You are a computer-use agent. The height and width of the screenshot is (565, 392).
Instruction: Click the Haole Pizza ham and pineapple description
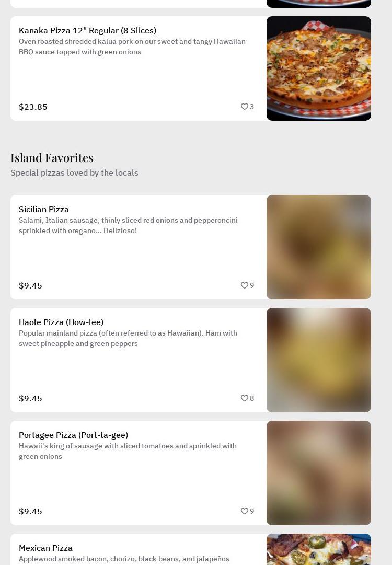coord(128,338)
